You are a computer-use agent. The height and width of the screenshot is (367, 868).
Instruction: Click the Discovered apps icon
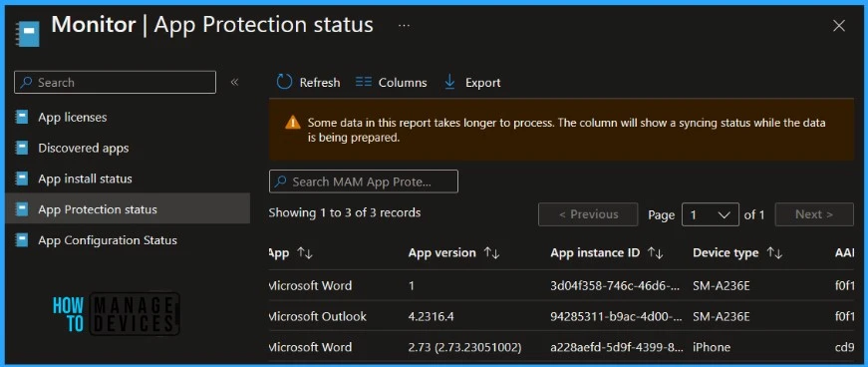coord(22,148)
